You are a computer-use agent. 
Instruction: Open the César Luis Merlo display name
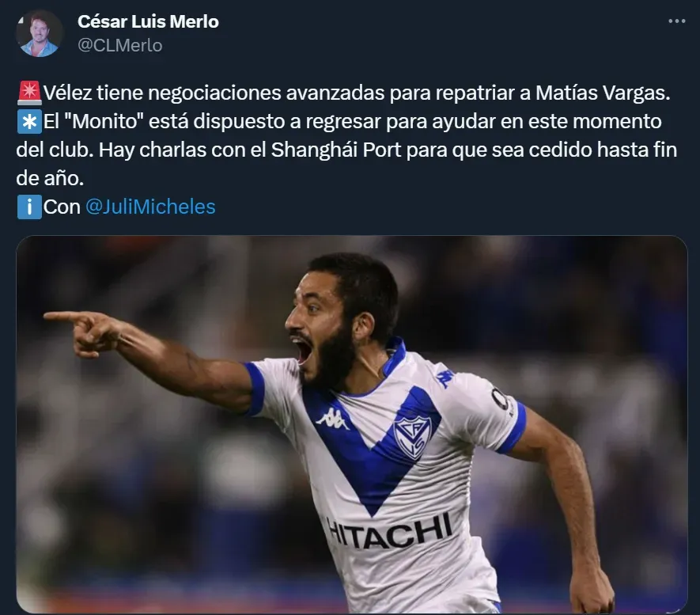click(148, 21)
